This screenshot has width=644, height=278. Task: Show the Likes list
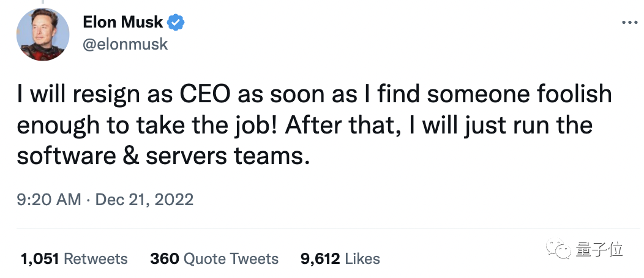tap(362, 259)
